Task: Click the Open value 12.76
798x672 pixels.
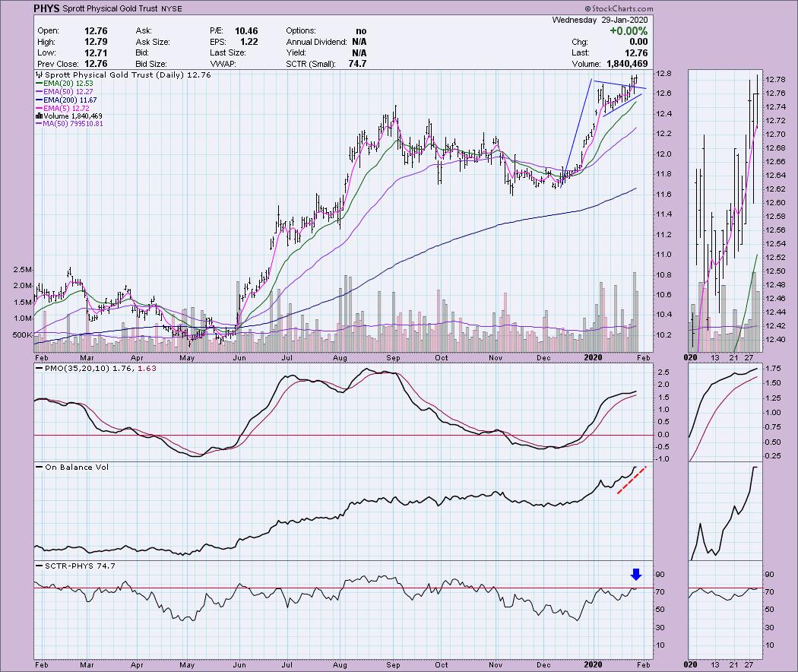Action: click(96, 31)
